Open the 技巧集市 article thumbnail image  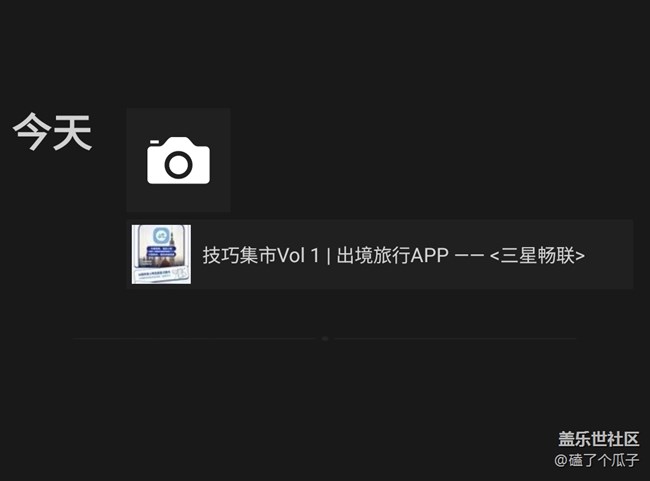[x=161, y=254]
